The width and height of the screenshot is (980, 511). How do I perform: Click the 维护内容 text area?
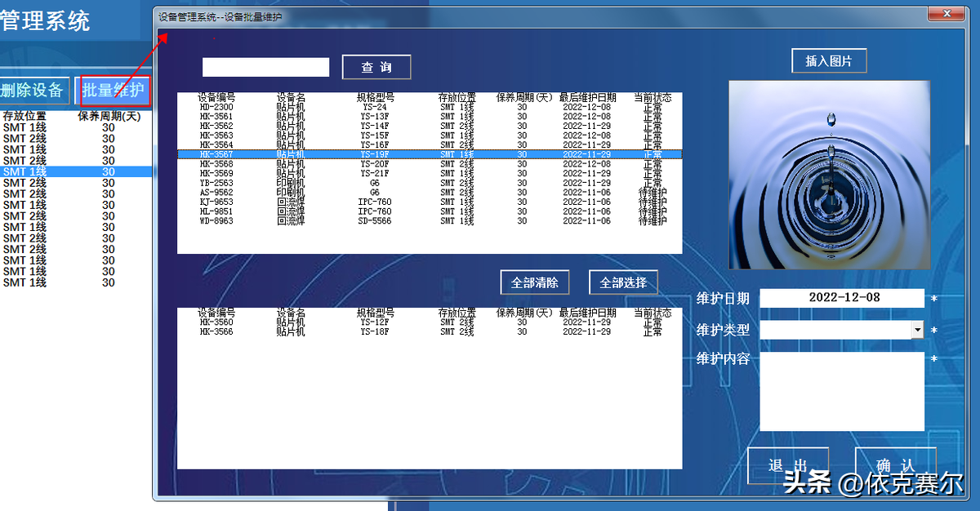point(842,391)
